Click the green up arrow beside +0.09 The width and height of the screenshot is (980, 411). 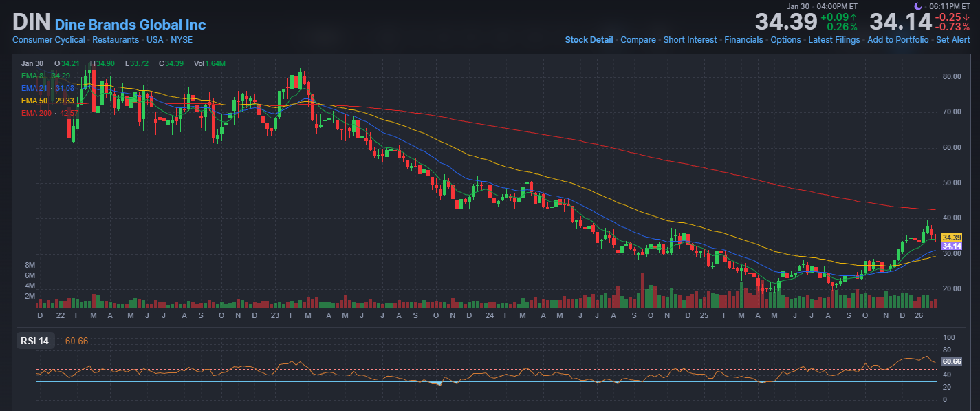[853, 17]
